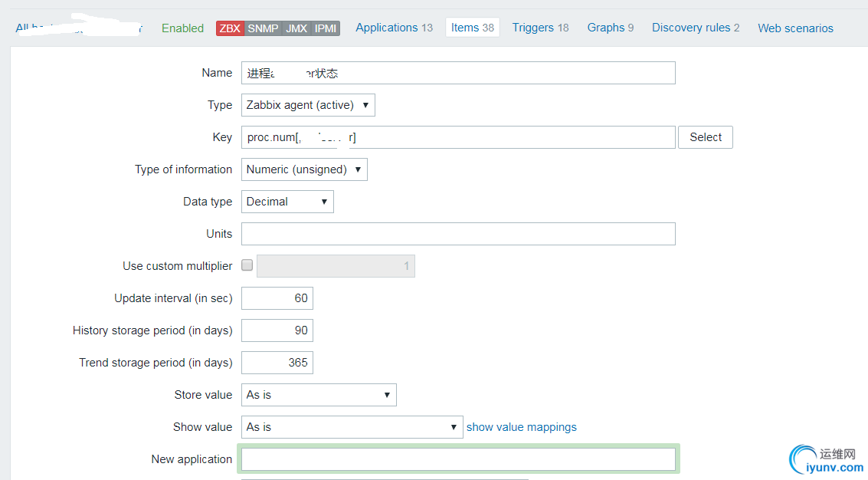This screenshot has height=480, width=868.
Task: Click the Units input field
Action: (458, 234)
